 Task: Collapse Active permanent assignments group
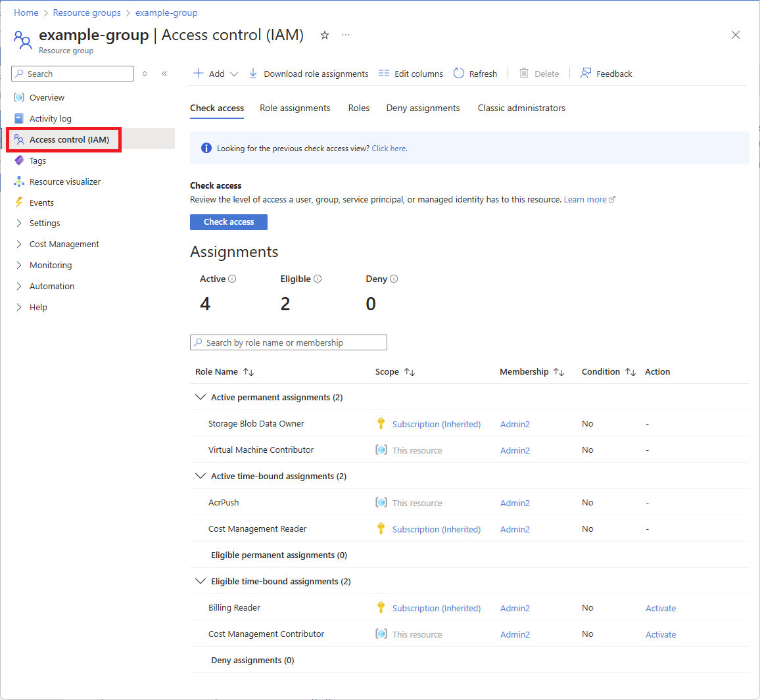click(201, 397)
